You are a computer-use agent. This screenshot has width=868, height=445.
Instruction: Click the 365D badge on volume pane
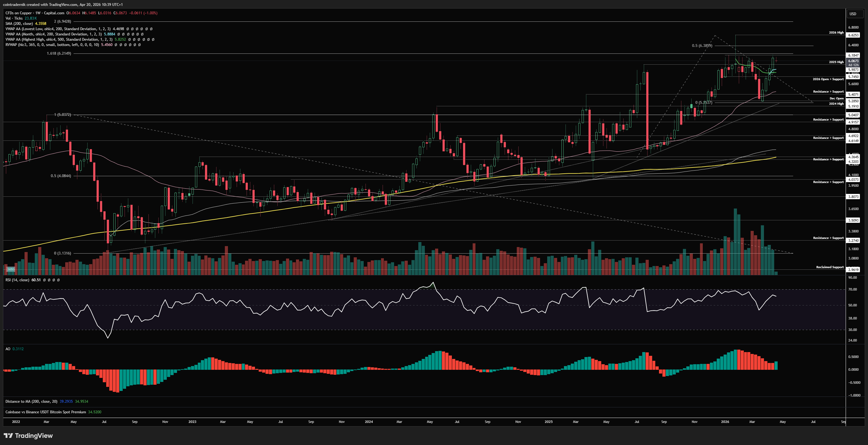[11, 269]
